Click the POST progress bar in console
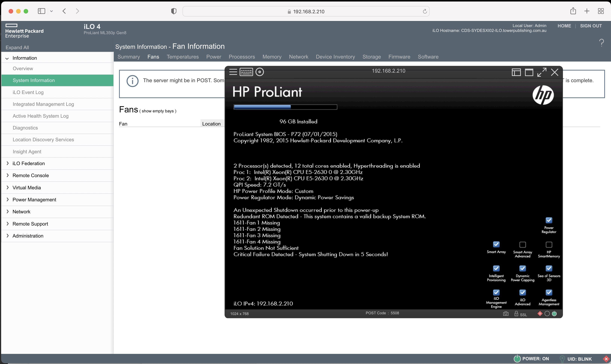Screen dimensions: 611x364 [x=285, y=107]
